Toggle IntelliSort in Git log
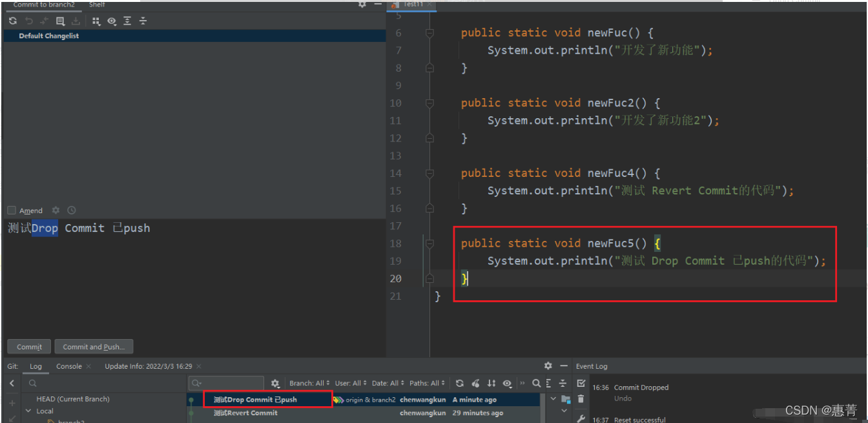Image resolution: width=868 pixels, height=423 pixels. click(491, 383)
